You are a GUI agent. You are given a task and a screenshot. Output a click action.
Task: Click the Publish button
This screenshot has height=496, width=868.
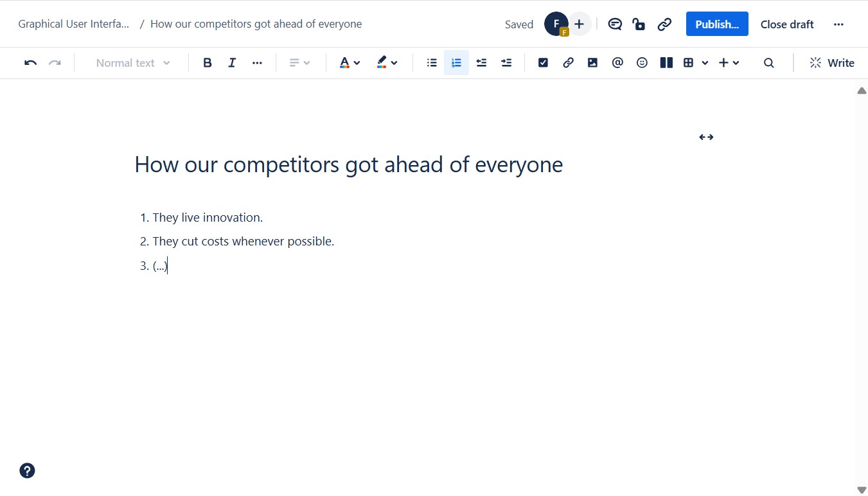(x=716, y=24)
